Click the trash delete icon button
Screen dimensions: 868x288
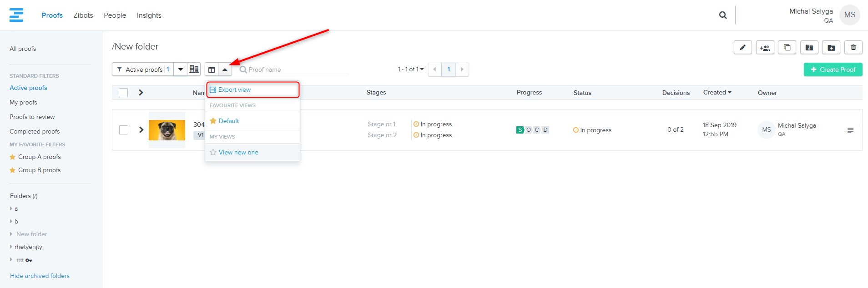853,48
